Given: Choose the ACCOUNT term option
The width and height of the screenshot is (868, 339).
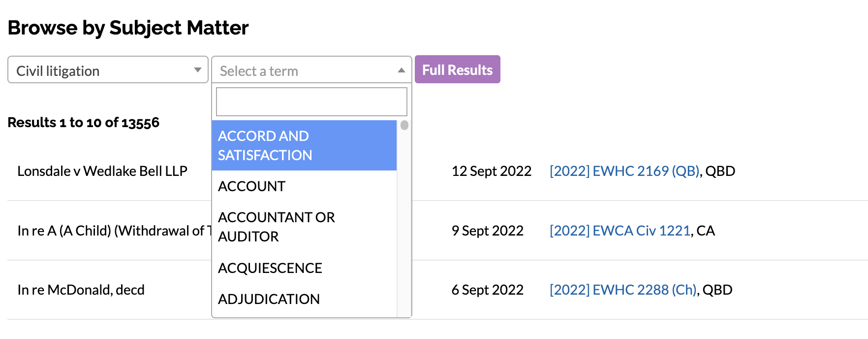Looking at the screenshot, I should point(251,186).
